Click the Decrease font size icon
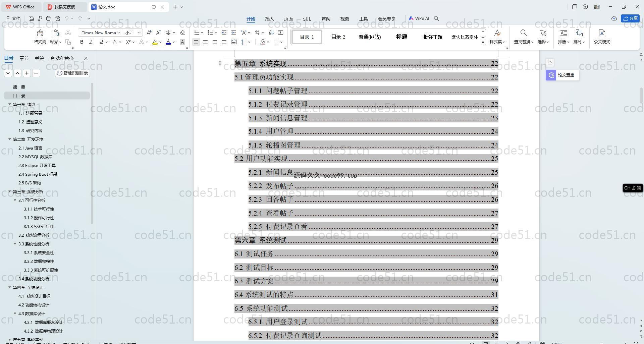 tap(158, 33)
